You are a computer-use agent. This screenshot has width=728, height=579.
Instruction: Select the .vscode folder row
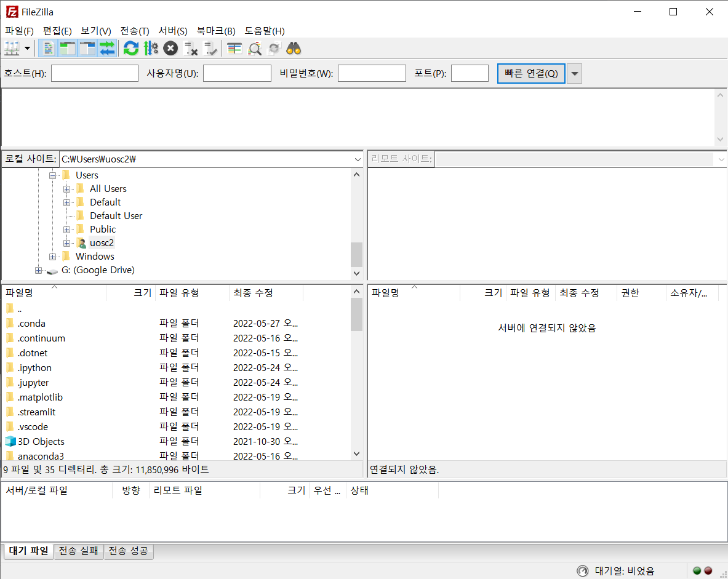tap(177, 427)
